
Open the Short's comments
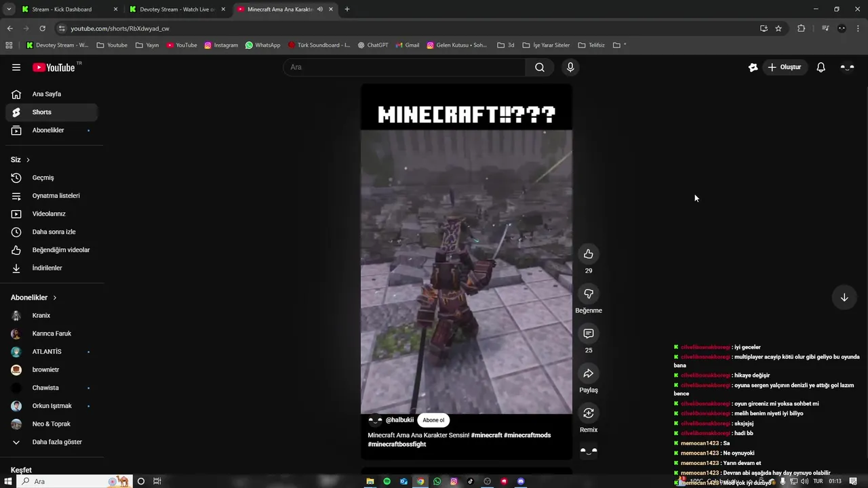point(589,333)
